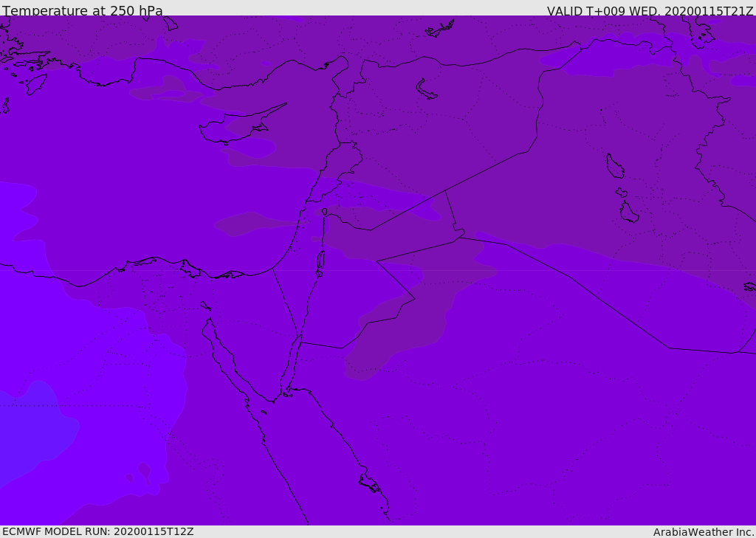Viewport: 756px width, 538px height.
Task: Click the small islands off the Saudi Red Sea coast
Action: [x=369, y=484]
